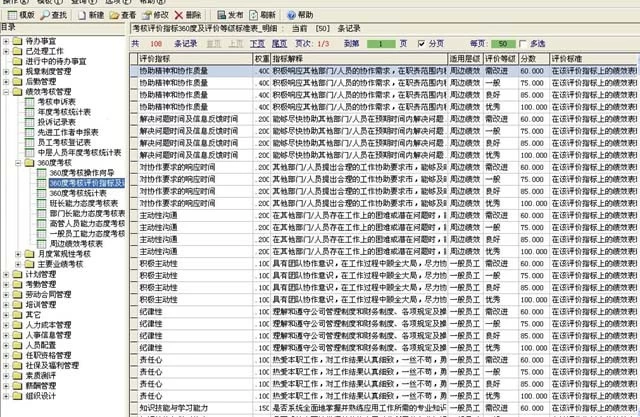The image size is (640, 417).
Task: Collapse the 绩效考核管理 tree node
Action: point(5,92)
